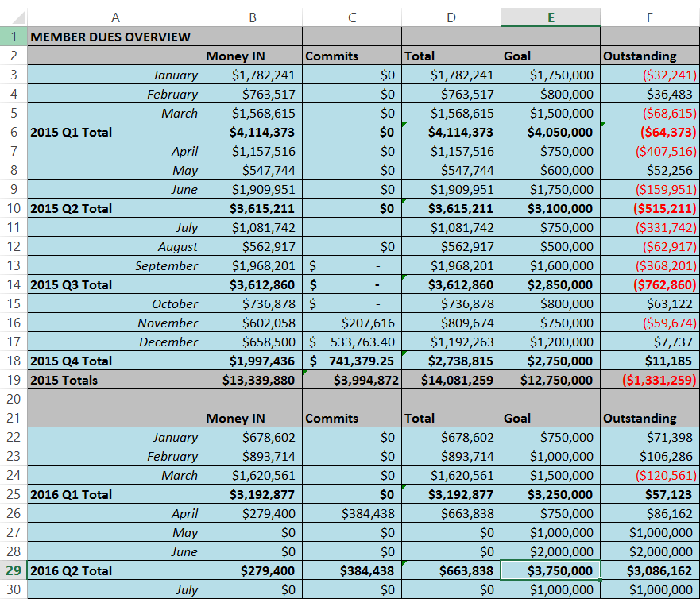Select column F header
Screen dimensions: 700x599
tap(649, 17)
